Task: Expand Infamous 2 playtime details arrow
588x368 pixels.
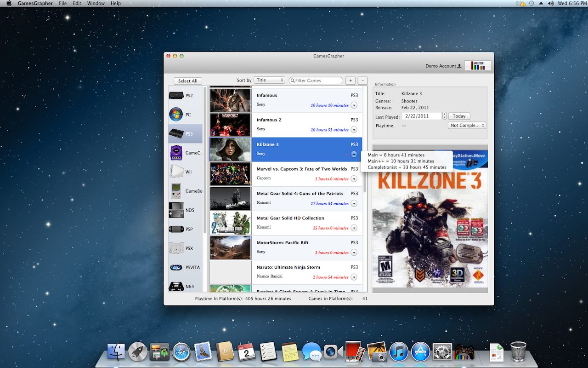Action: pos(354,130)
